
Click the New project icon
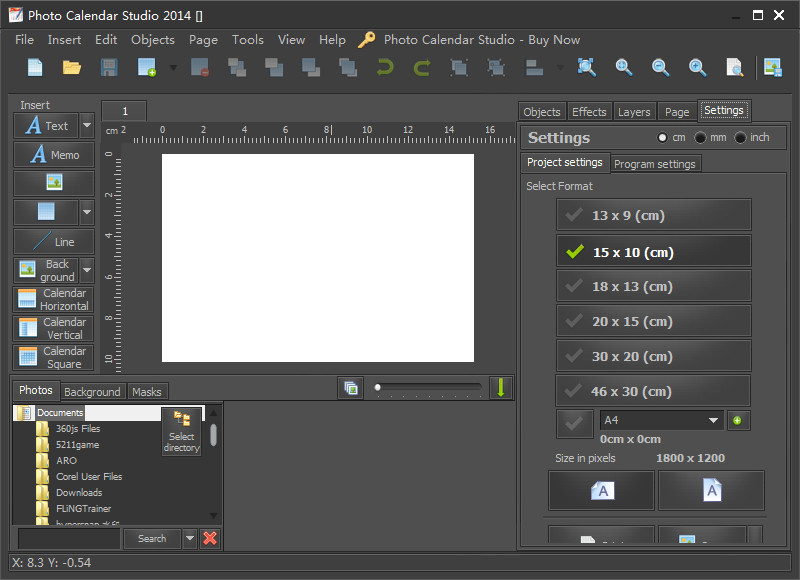[35, 68]
